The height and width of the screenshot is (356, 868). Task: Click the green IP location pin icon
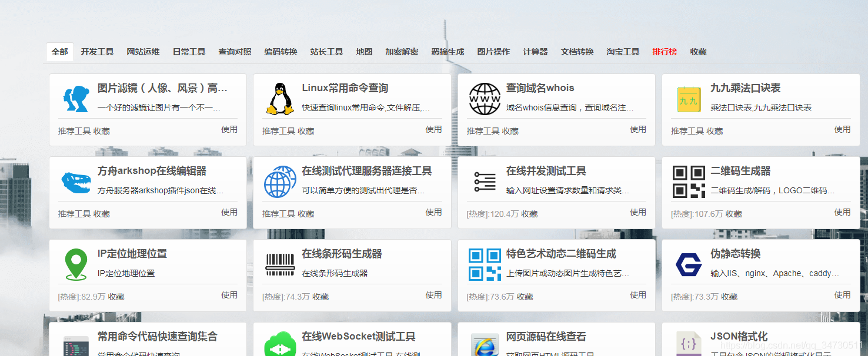coord(76,264)
